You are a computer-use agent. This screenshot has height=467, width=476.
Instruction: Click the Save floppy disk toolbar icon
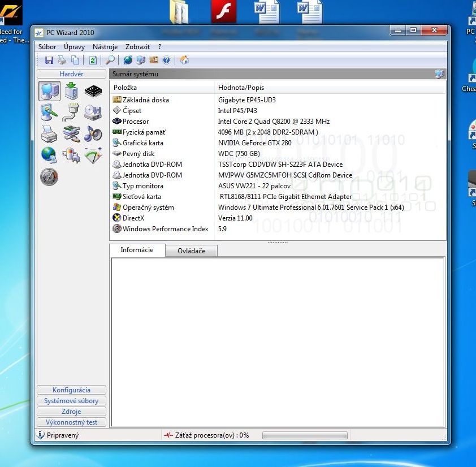[x=49, y=60]
